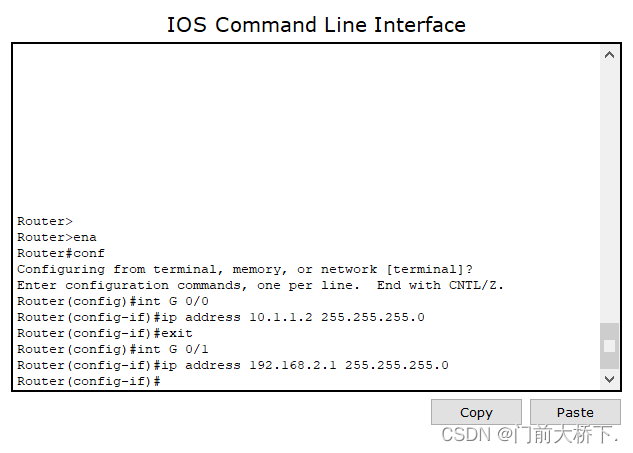The image size is (633, 453).
Task: Click the first 'Router>' prompt line
Action: point(45,221)
